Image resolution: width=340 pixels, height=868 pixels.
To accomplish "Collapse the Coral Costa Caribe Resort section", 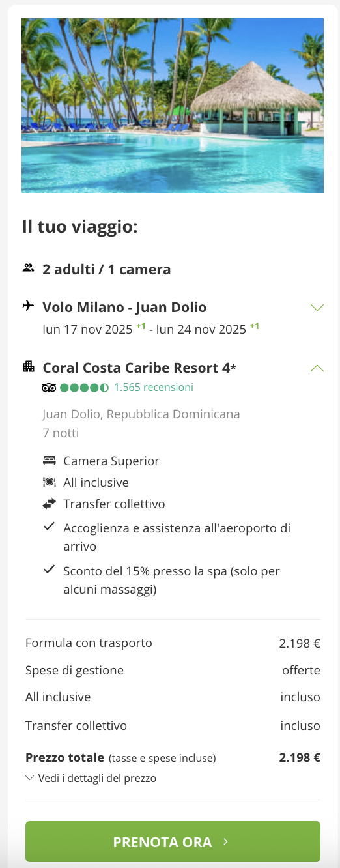I will (x=317, y=368).
